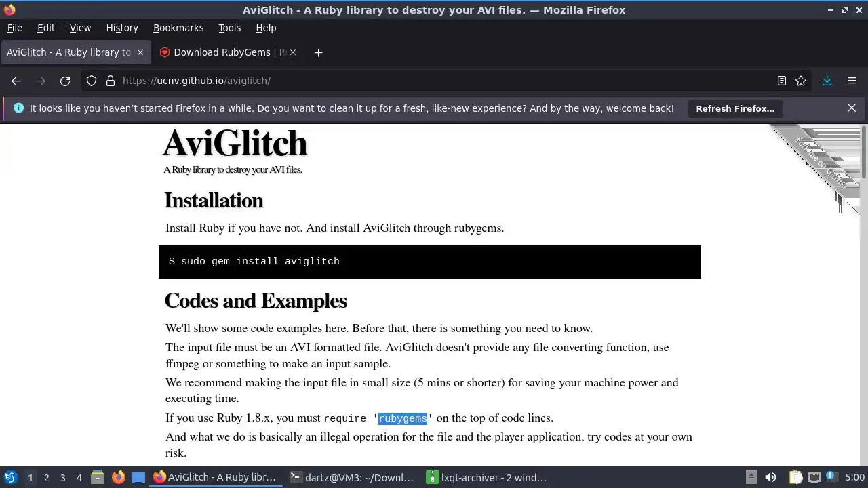Dismiss the refresh Firefox notification bar
Screen dimensions: 868x488
coord(852,108)
